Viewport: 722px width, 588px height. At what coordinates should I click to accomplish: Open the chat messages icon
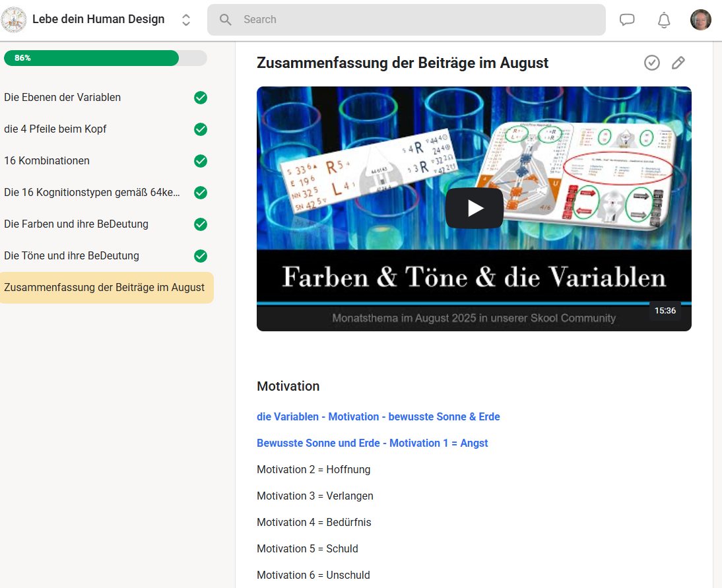(627, 20)
